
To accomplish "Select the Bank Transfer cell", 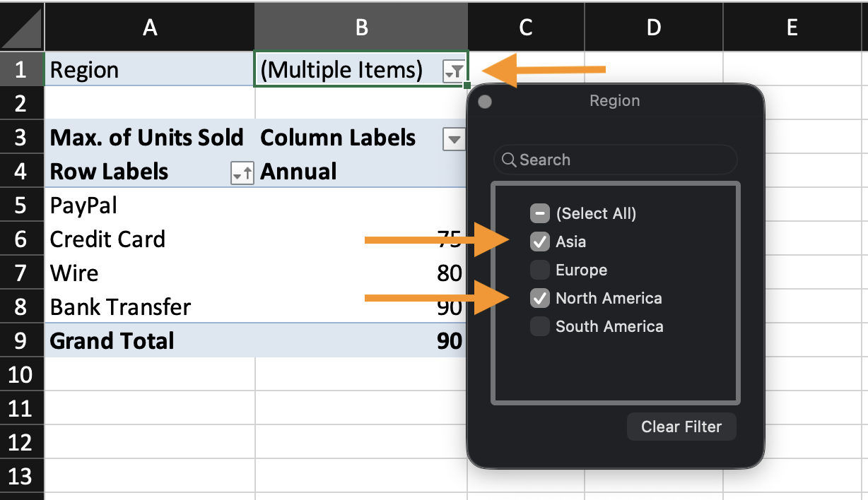I will pyautogui.click(x=120, y=306).
